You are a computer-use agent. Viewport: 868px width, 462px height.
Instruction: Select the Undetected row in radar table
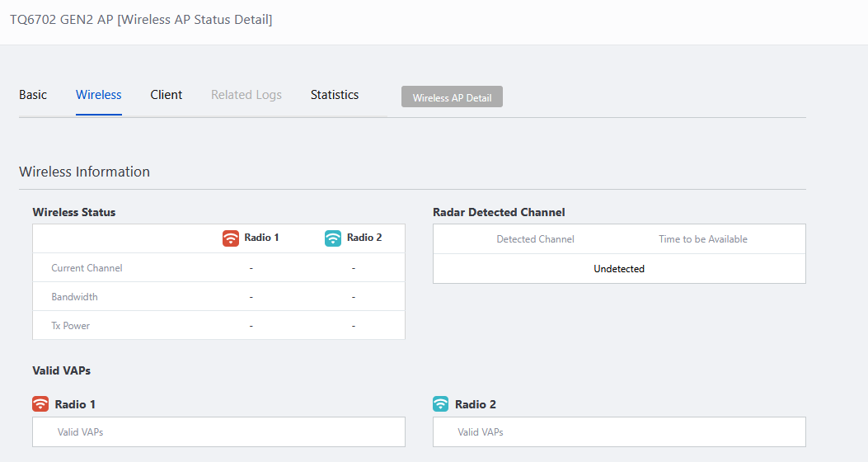pyautogui.click(x=619, y=269)
